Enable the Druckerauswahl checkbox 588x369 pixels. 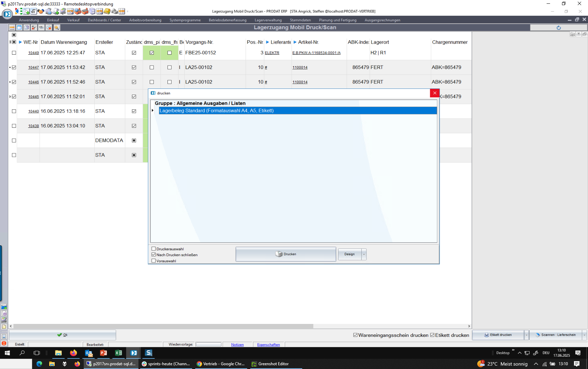coord(153,249)
